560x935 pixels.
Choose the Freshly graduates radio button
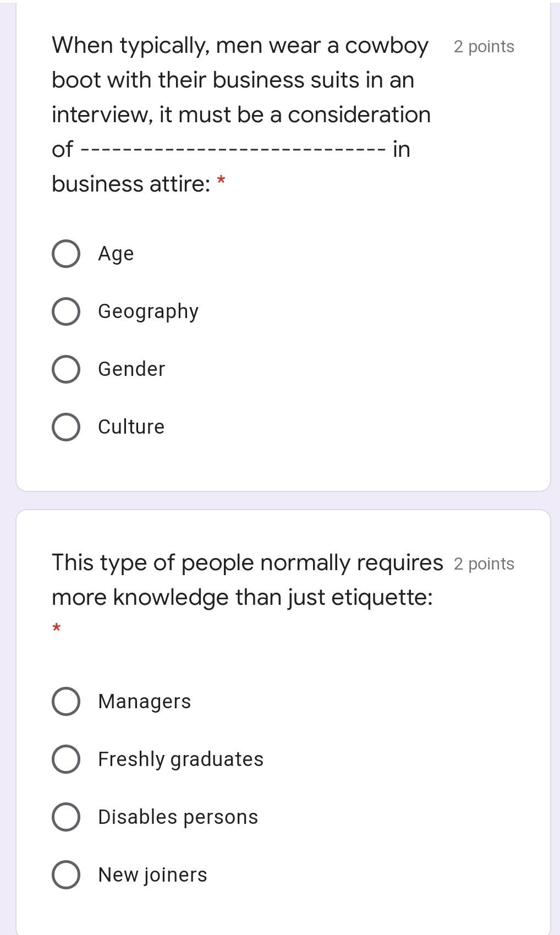click(x=66, y=759)
